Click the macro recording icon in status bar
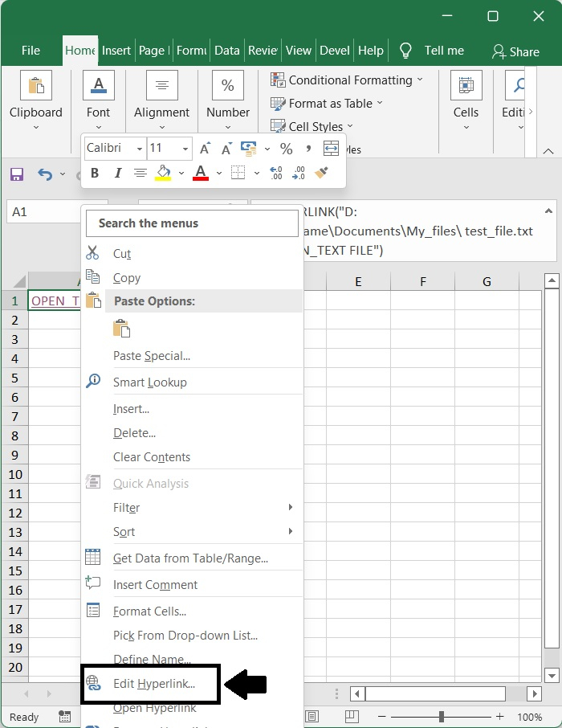Screen dimensions: 562x728 point(64,717)
